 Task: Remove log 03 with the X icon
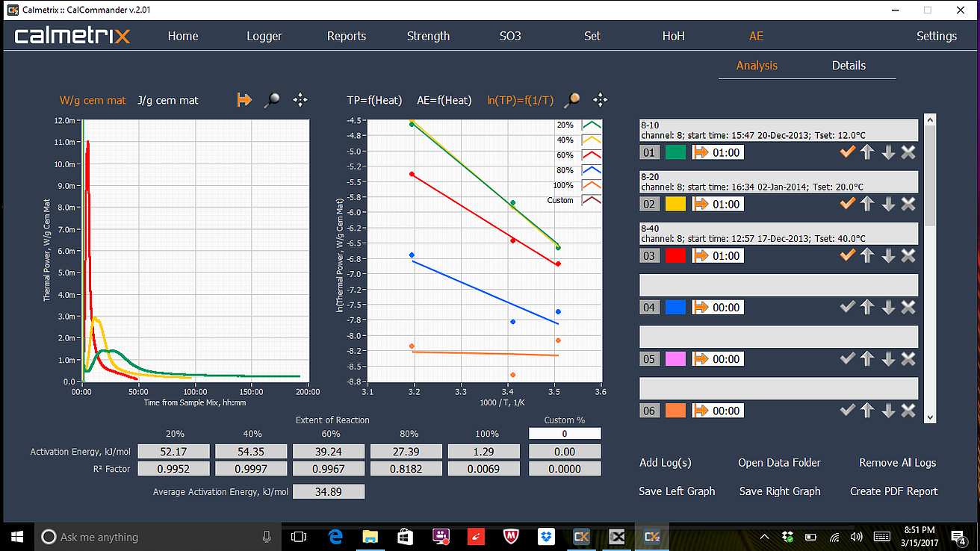tap(908, 255)
